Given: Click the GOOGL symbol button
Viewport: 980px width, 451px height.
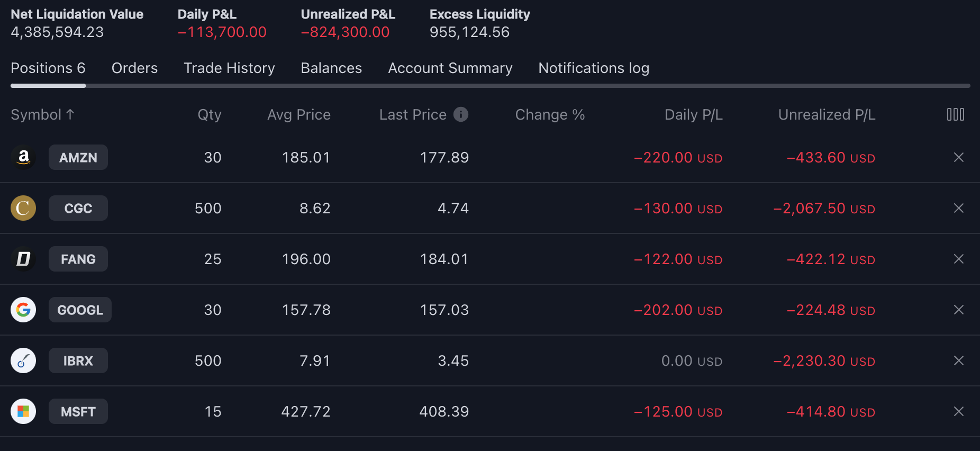Looking at the screenshot, I should click(80, 310).
